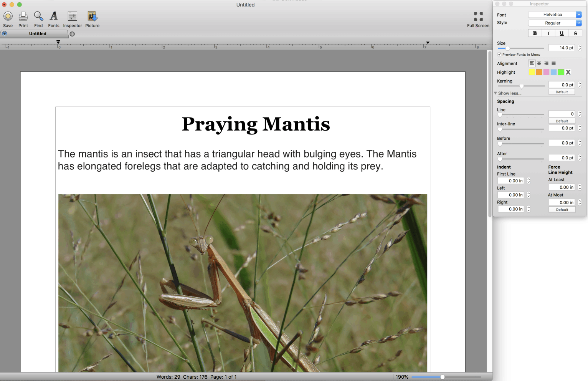Screen dimensions: 588x381
Task: Apply Bold formatting in Inspector
Action: [535, 33]
